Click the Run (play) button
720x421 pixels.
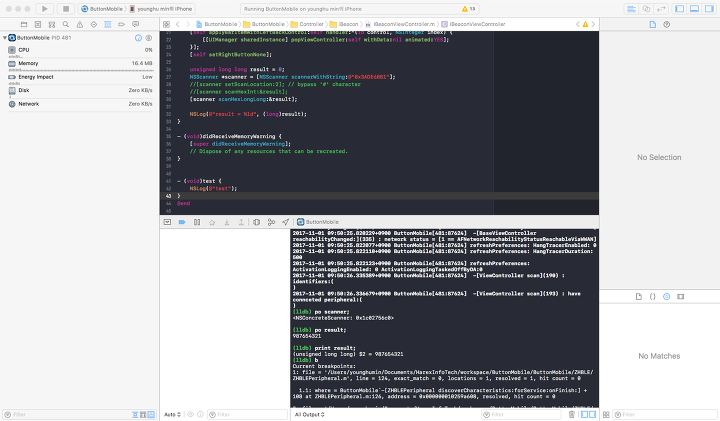pos(45,9)
